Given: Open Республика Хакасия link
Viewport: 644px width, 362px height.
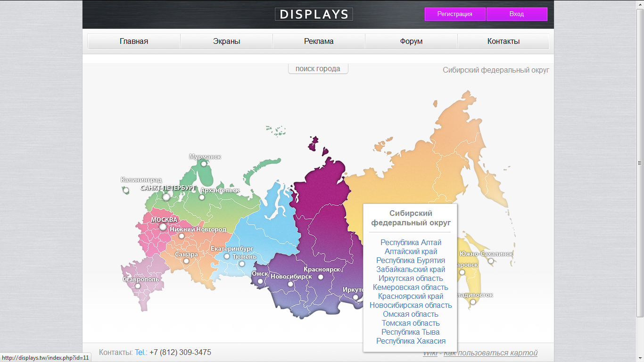Looking at the screenshot, I should 411,341.
